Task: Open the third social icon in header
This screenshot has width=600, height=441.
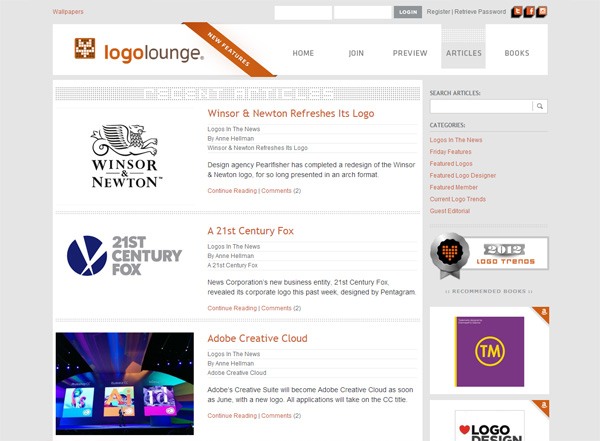Action: click(542, 11)
